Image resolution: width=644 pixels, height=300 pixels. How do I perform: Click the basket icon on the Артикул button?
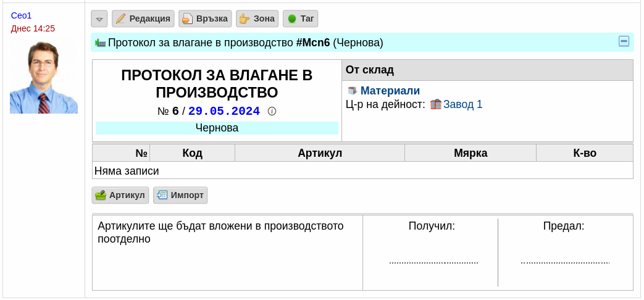tap(100, 195)
